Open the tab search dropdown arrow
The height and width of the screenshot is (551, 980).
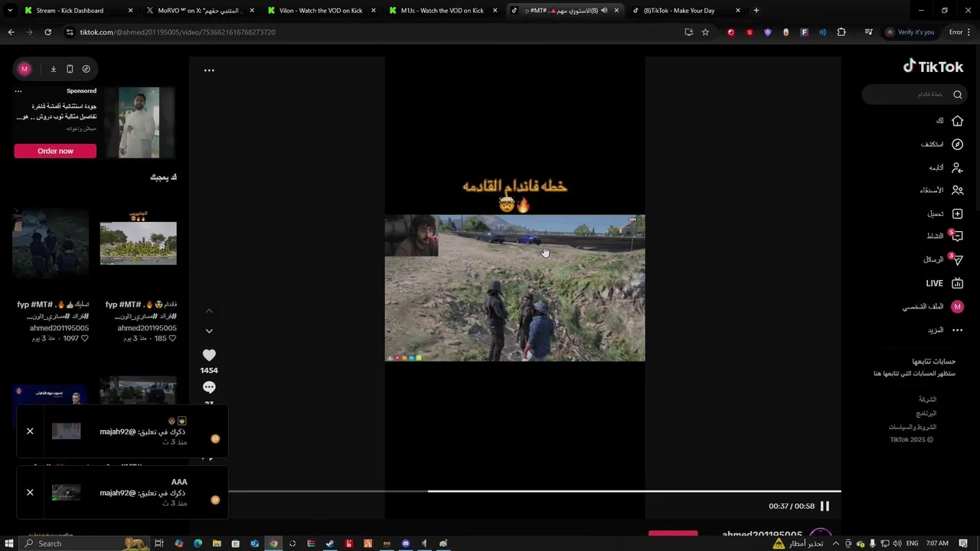click(x=10, y=11)
